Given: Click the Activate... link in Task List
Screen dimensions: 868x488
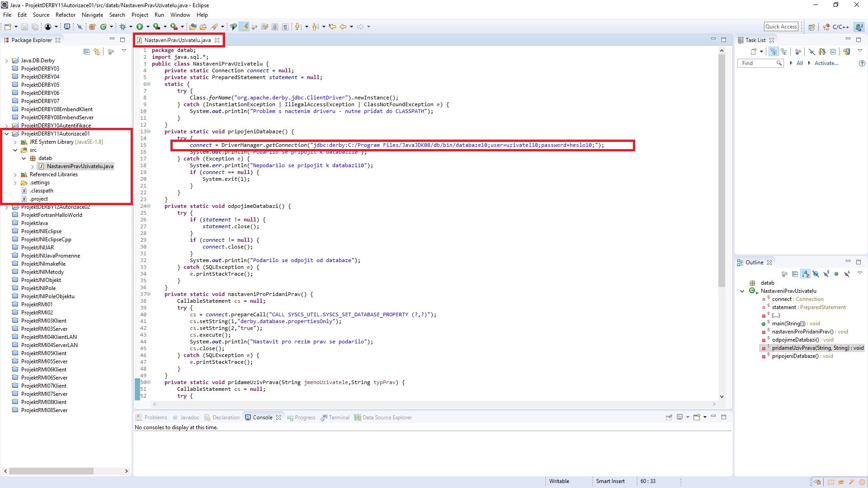Looking at the screenshot, I should [x=826, y=63].
